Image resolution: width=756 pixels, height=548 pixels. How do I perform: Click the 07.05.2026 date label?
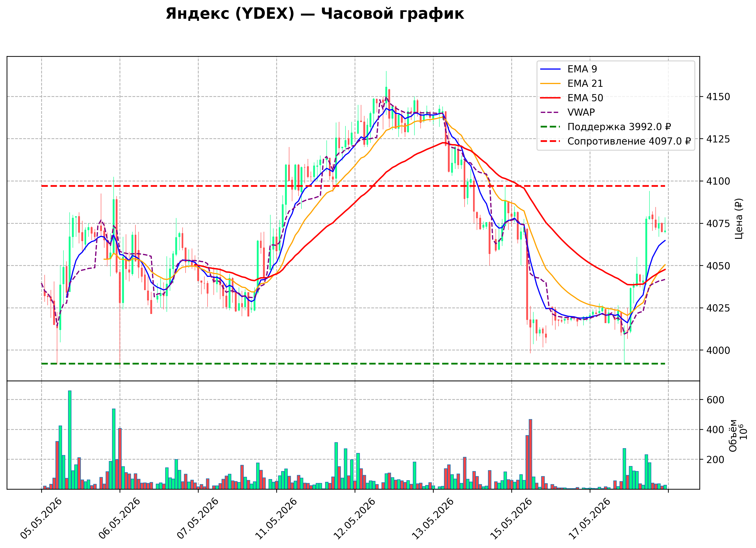click(x=198, y=519)
